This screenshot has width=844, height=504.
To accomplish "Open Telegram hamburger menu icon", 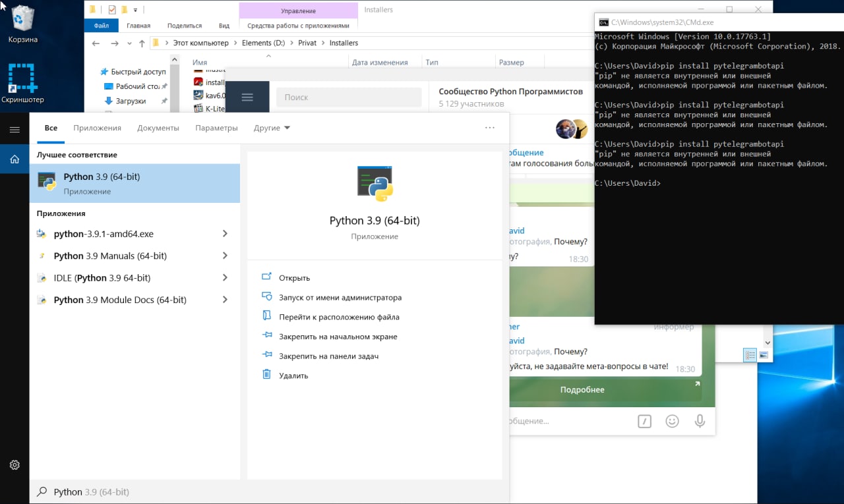I will click(x=247, y=98).
